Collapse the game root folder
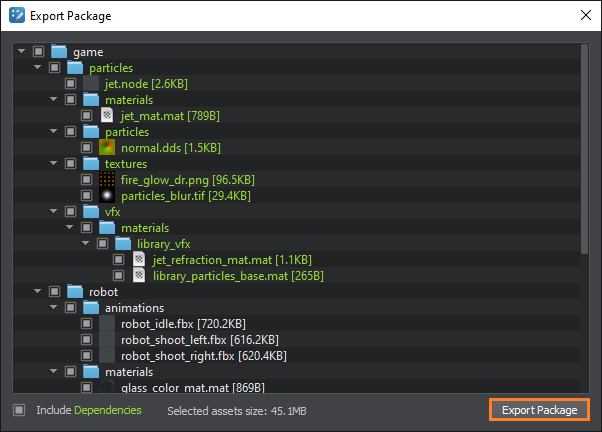602x432 pixels. [x=22, y=52]
